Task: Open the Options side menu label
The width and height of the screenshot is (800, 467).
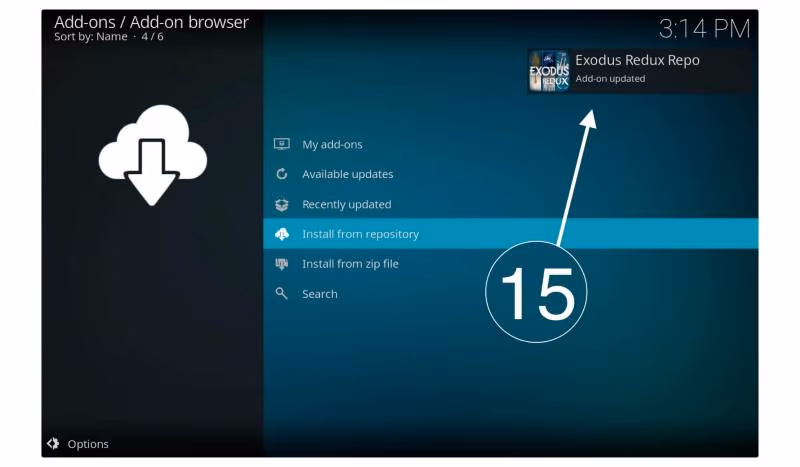Action: coord(88,444)
